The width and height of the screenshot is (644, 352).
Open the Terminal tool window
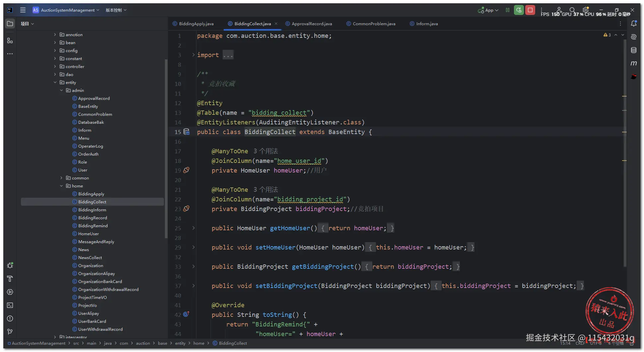point(10,305)
